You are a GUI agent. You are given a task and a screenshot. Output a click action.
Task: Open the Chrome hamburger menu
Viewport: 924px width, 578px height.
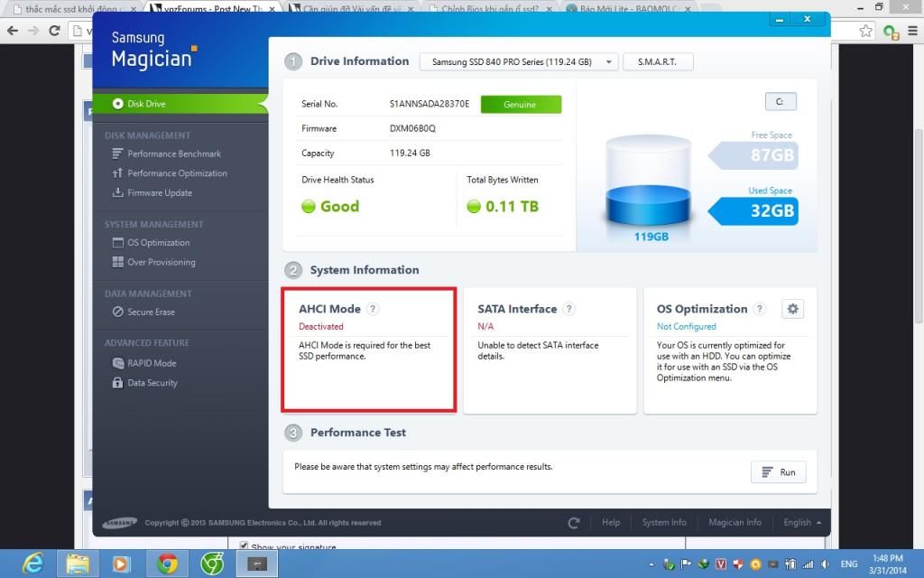click(x=912, y=31)
